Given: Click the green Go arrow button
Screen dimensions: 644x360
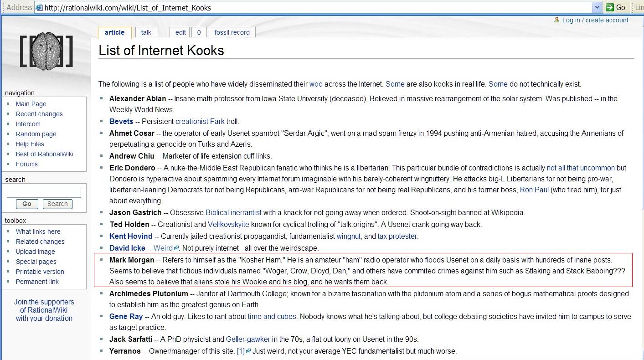Looking at the screenshot, I should tap(615, 7).
